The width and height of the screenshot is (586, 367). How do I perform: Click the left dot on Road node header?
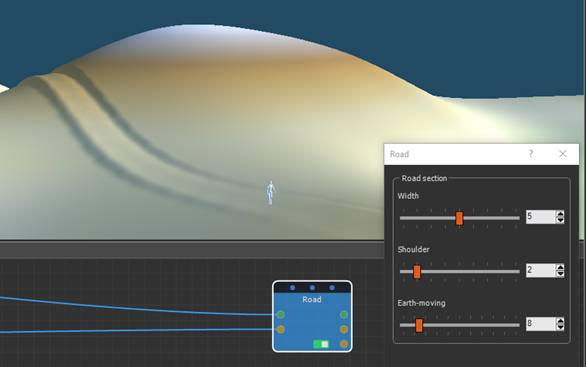coord(292,287)
